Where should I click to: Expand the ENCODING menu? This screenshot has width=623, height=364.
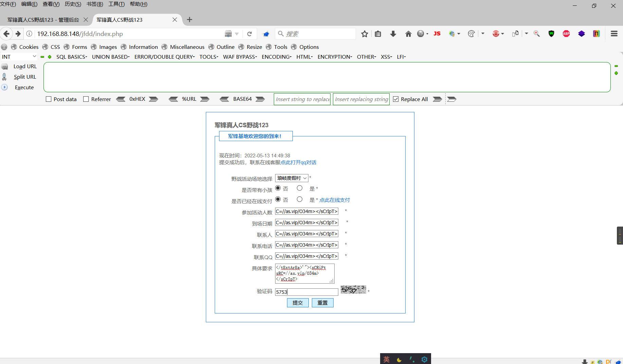coord(277,57)
